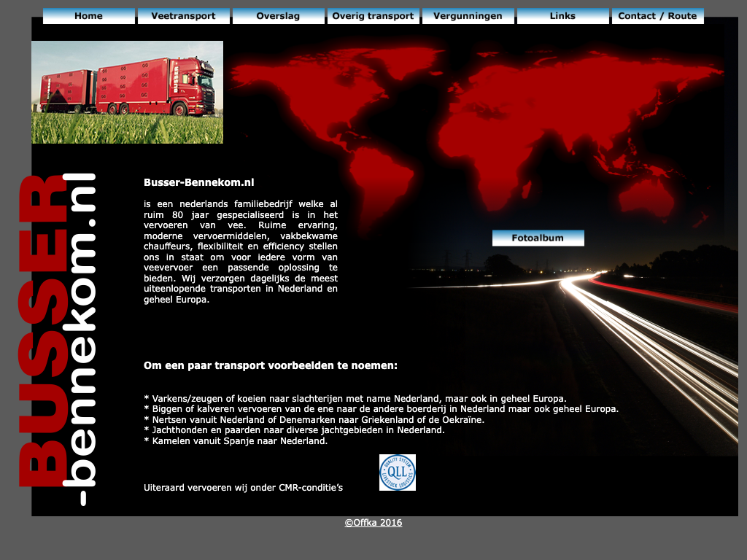Click the red Busser truck photo
Screen dimensions: 747x560
click(x=127, y=92)
